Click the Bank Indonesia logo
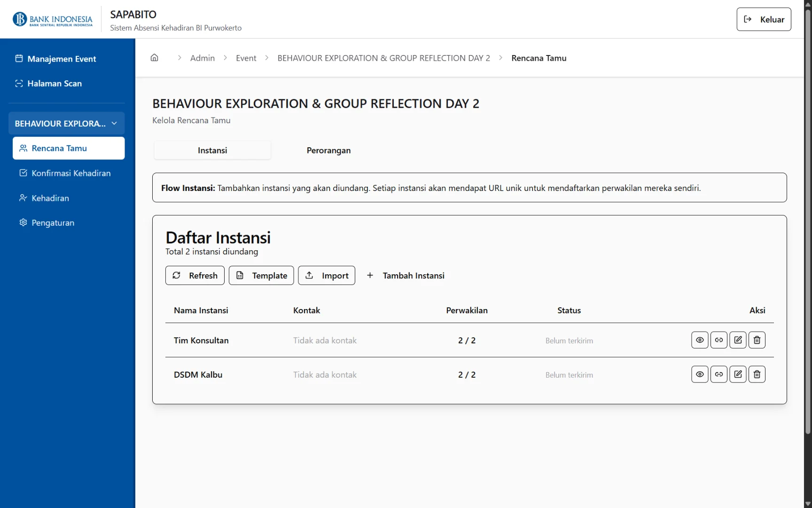Viewport: 812px width, 508px height. point(53,19)
